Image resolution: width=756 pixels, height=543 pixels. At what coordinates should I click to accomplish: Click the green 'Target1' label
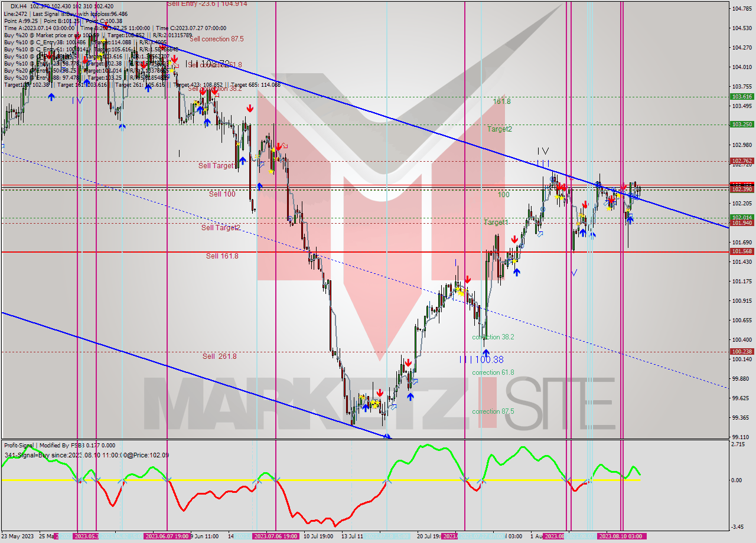pos(496,223)
